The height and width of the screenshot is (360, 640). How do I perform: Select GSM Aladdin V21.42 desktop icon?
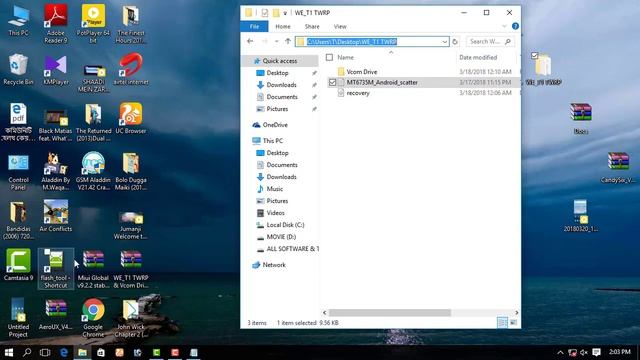[93, 171]
